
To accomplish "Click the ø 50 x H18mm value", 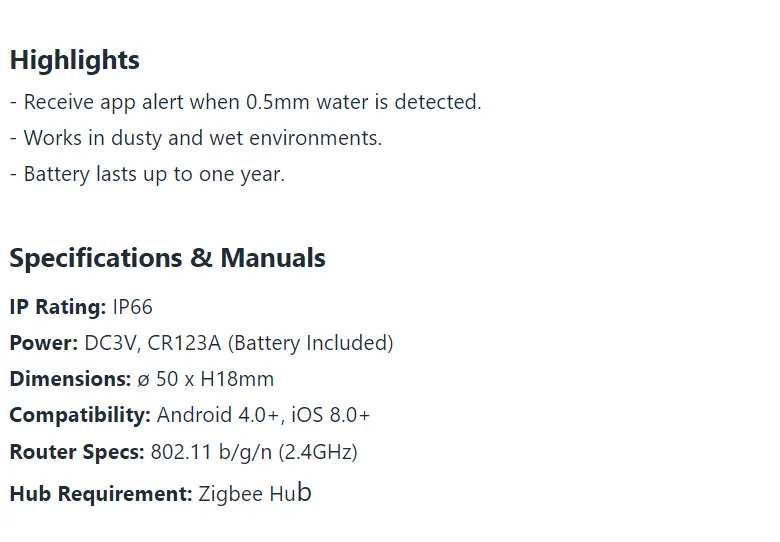I will pyautogui.click(x=205, y=379).
